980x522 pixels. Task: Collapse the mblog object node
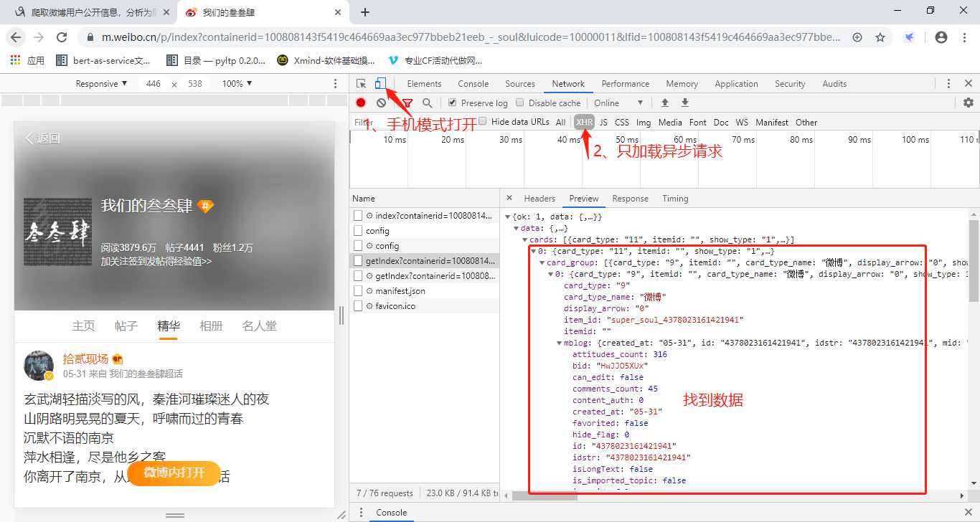[x=559, y=343]
